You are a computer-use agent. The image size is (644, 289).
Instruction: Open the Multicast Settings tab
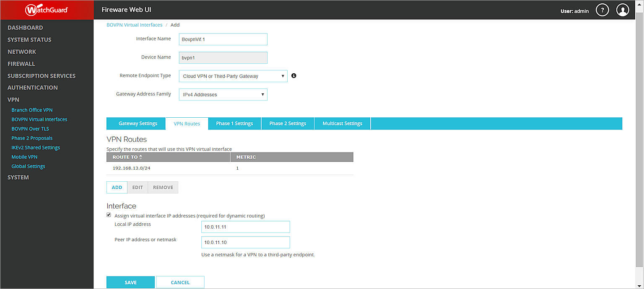click(x=342, y=123)
